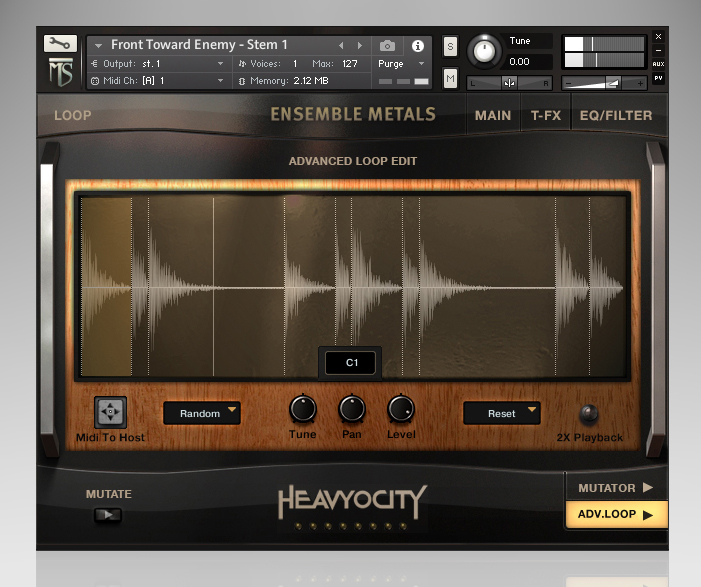Click the slice Tune knob
The width and height of the screenshot is (701, 587).
click(303, 409)
